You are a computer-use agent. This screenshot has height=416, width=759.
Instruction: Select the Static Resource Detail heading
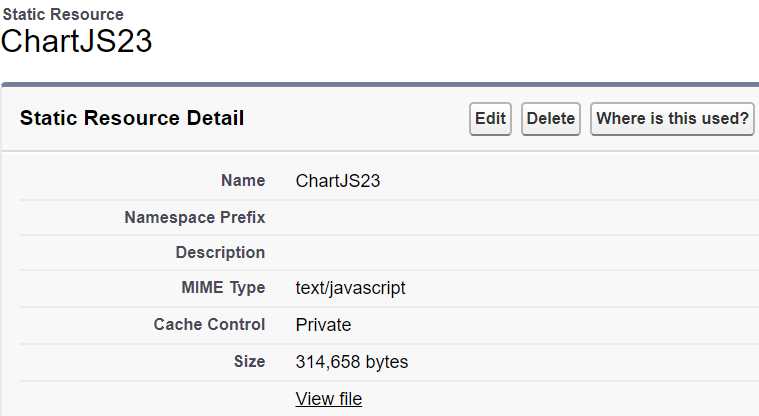pos(132,118)
